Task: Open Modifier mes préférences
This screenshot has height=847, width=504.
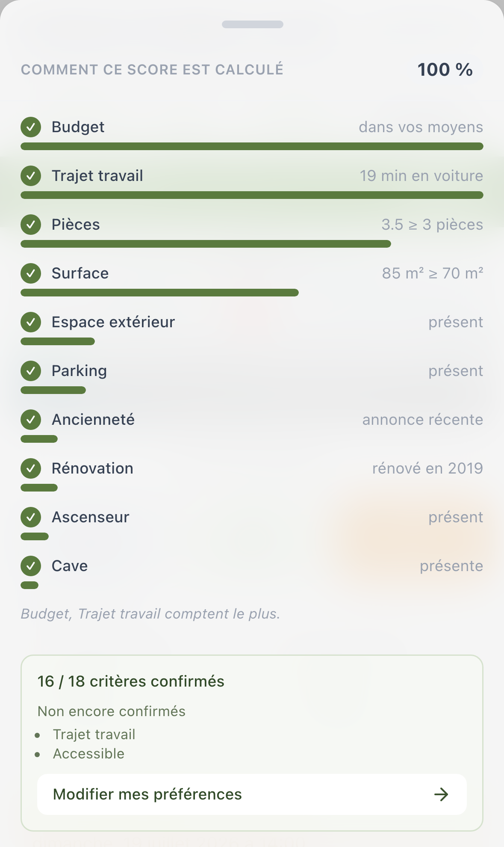Action: coord(252,794)
